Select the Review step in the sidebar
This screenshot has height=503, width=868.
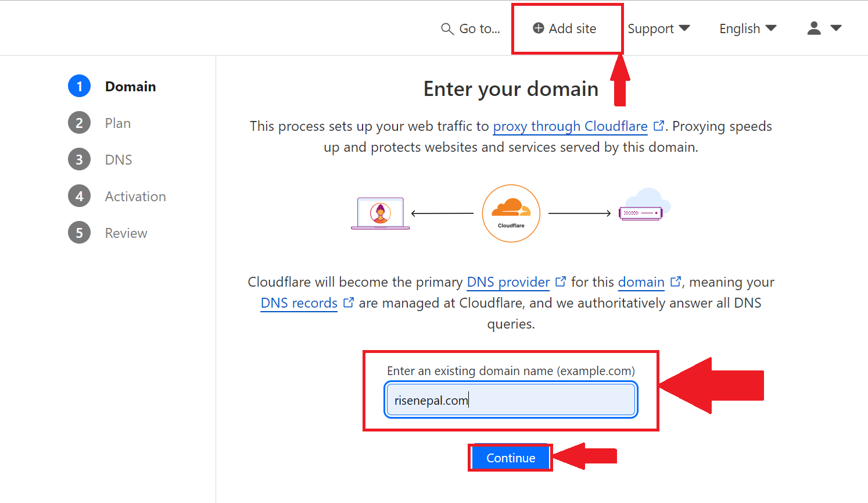coord(125,233)
